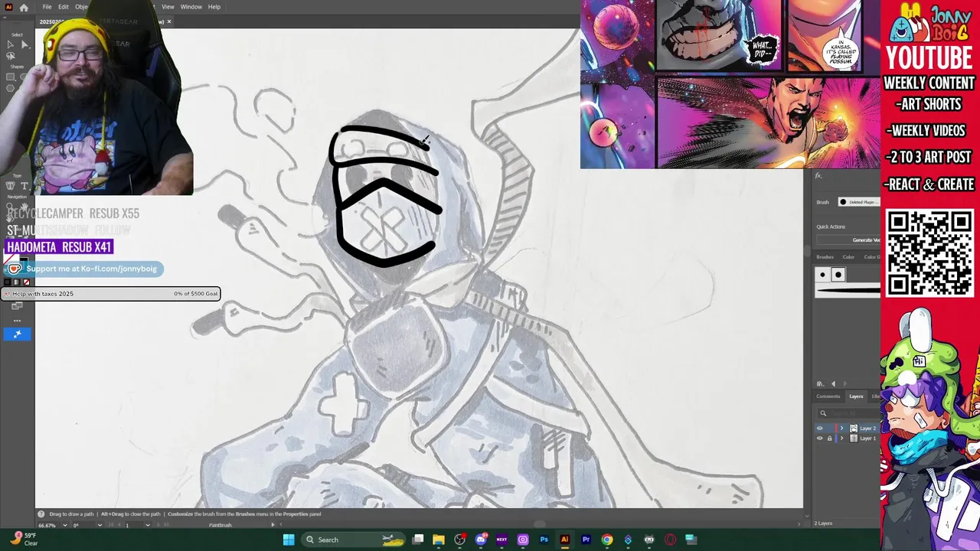980x551 pixels.
Task: Open File Explorer from the taskbar
Action: pos(439,540)
